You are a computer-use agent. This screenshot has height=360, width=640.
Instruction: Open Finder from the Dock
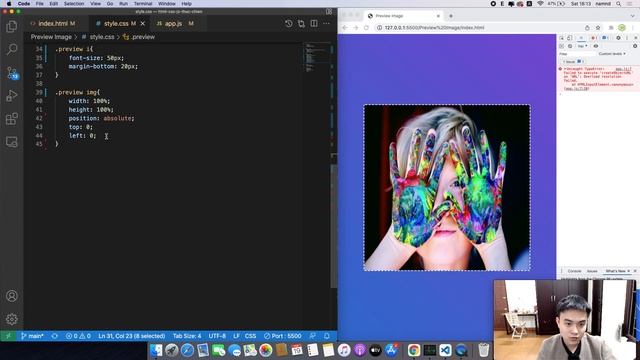click(x=156, y=350)
